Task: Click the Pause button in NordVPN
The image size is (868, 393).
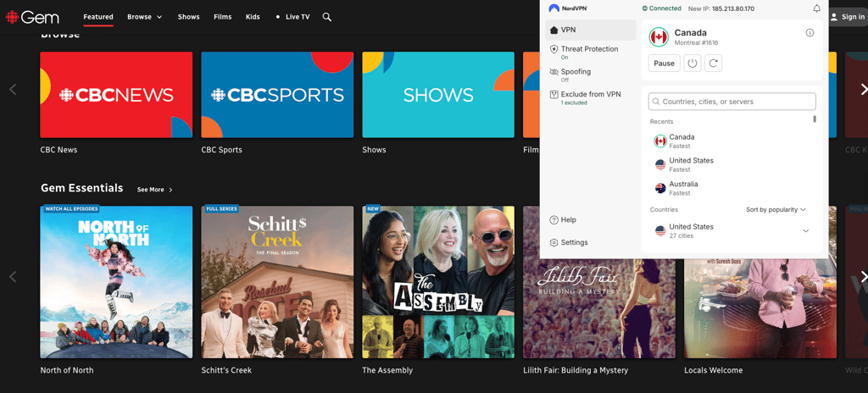Action: pos(664,64)
